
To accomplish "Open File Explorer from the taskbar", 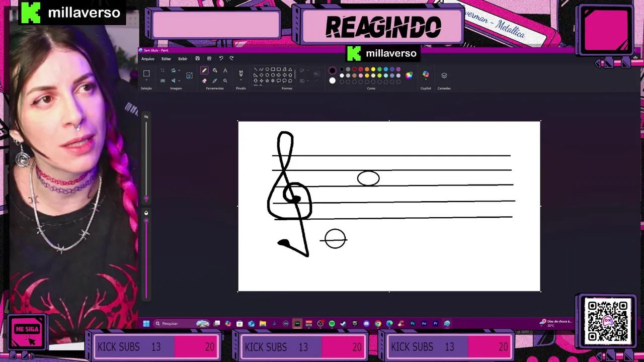I will point(263,323).
